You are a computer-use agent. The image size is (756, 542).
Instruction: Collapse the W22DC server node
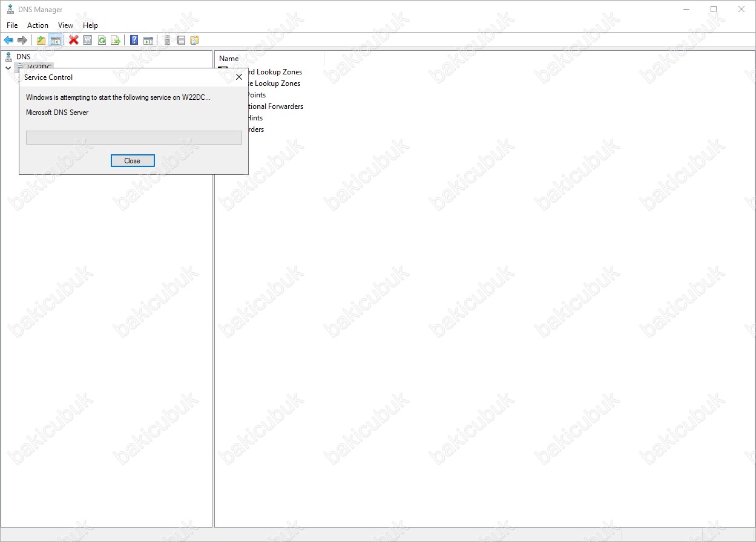[x=8, y=68]
